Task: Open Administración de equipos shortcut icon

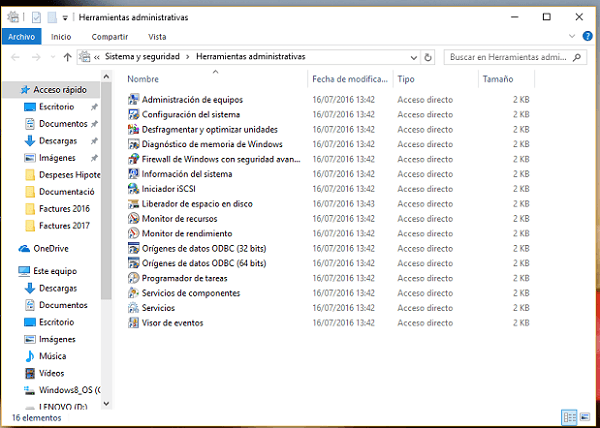Action: [x=133, y=99]
